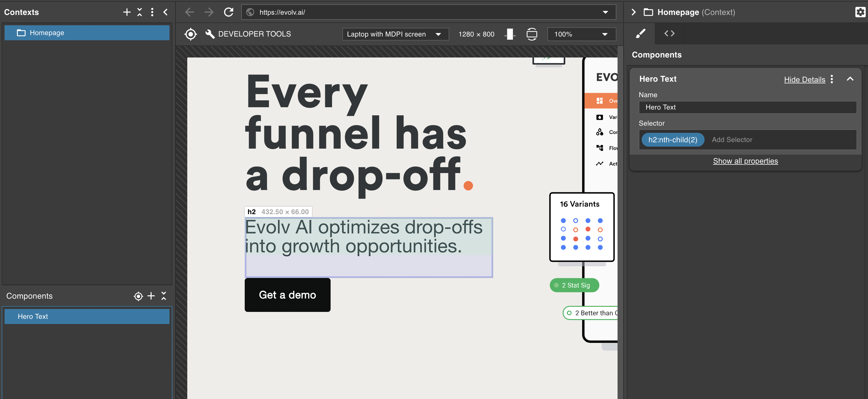This screenshot has height=399, width=868.
Task: Add a new context with plus icon
Action: point(127,12)
